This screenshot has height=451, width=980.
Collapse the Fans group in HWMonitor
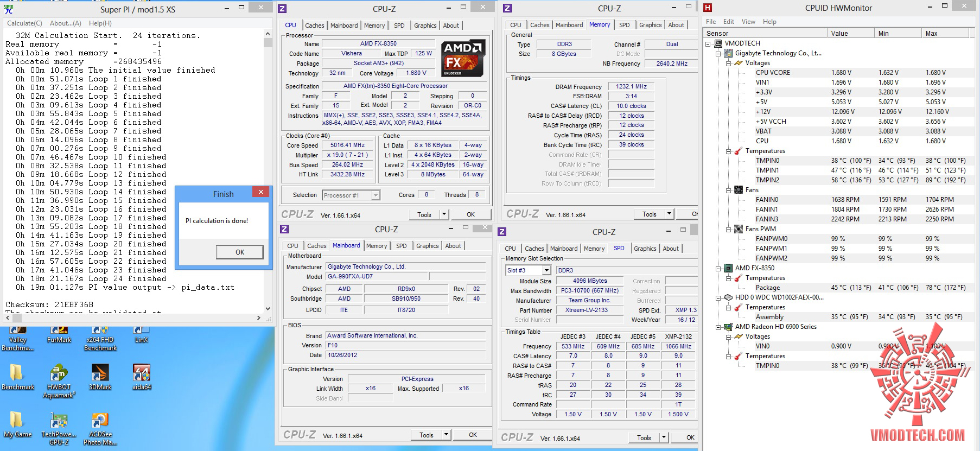729,190
